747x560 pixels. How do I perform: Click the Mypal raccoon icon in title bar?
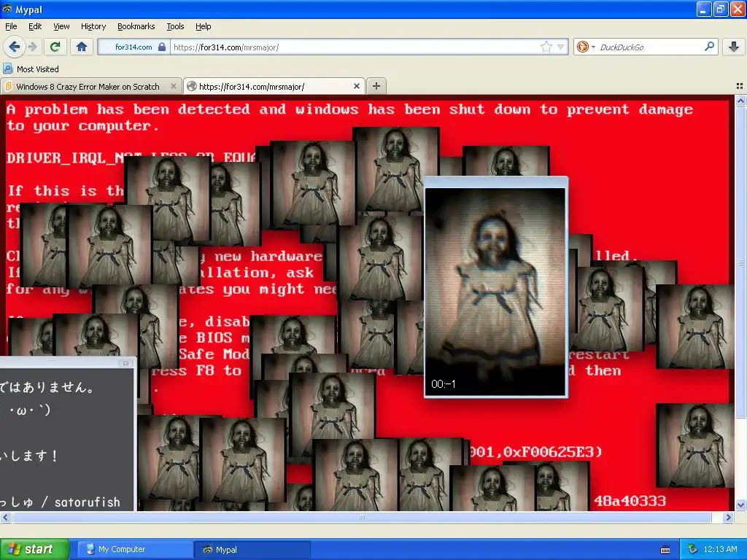(7, 9)
